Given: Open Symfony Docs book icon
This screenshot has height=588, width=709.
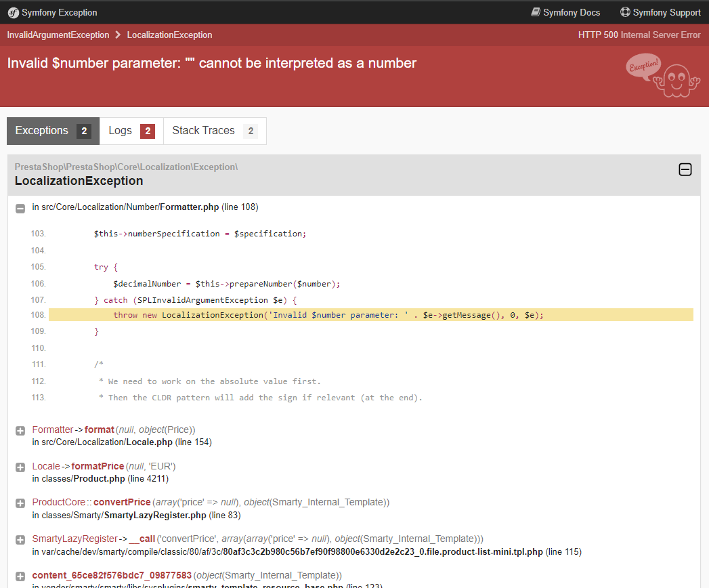Looking at the screenshot, I should [536, 12].
